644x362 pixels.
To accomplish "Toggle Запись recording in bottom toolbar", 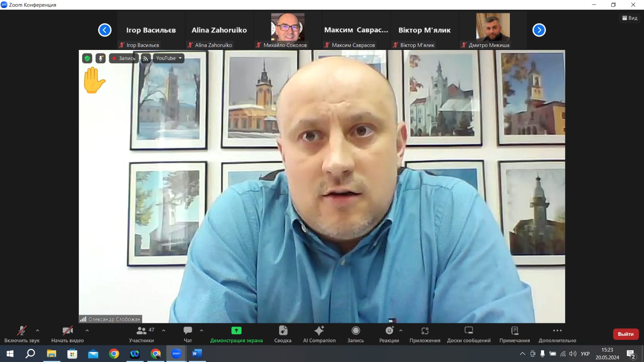I will 356,334.
